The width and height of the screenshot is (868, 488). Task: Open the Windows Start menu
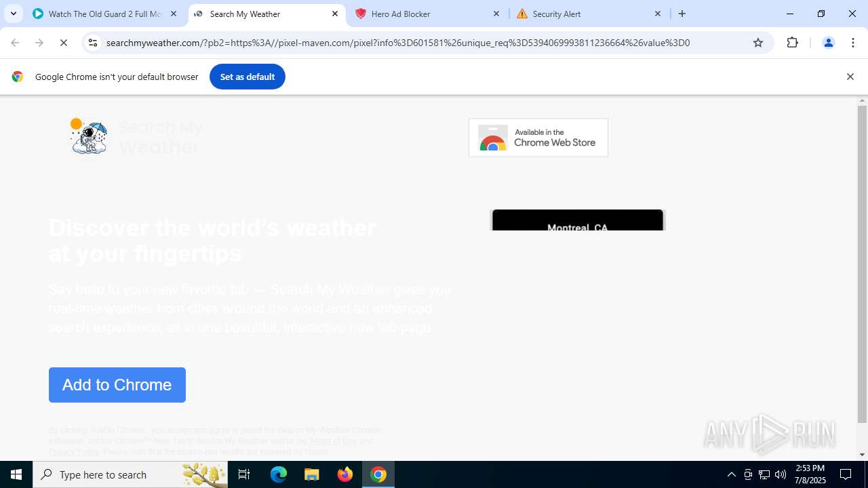click(16, 474)
